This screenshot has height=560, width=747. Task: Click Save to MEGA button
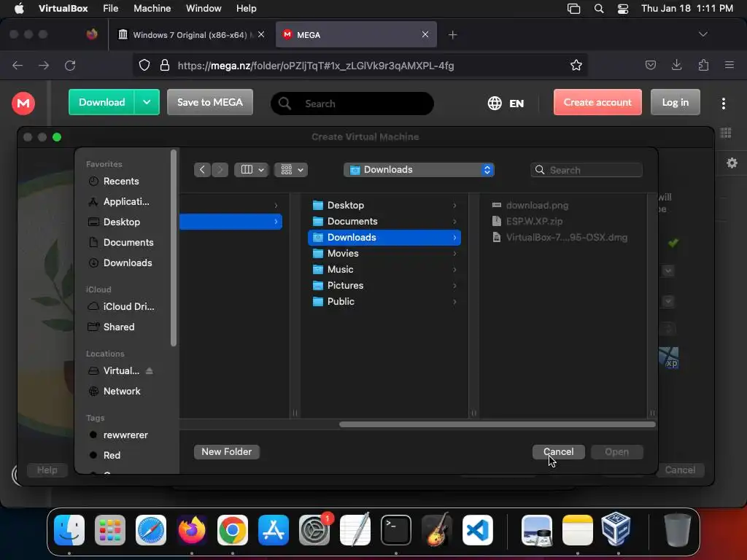pyautogui.click(x=210, y=102)
